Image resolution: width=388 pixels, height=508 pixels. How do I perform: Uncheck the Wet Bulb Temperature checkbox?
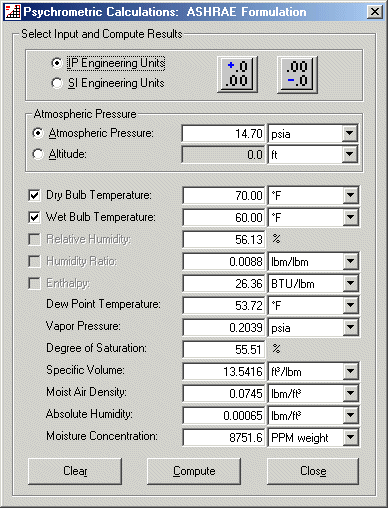coord(34,217)
